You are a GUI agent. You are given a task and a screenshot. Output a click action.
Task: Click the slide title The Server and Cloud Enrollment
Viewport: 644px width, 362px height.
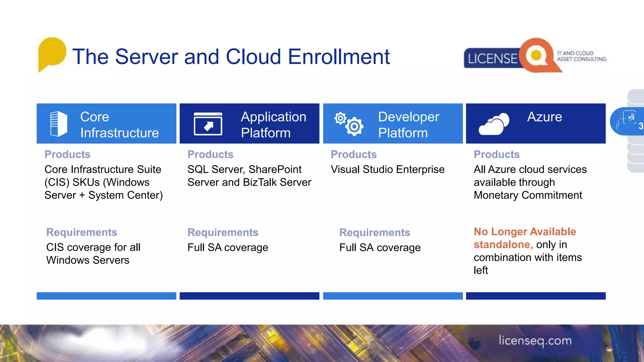(x=231, y=57)
